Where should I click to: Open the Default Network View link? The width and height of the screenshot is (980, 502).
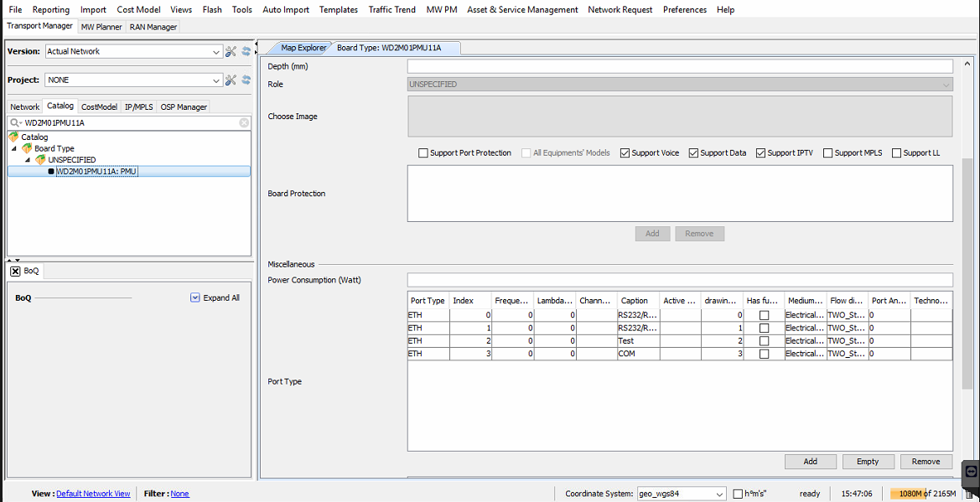tap(93, 494)
